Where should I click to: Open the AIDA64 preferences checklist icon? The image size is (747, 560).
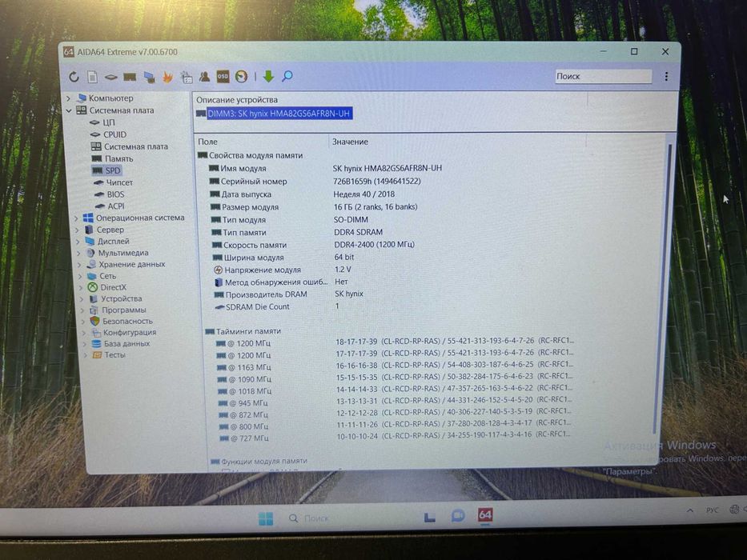187,77
